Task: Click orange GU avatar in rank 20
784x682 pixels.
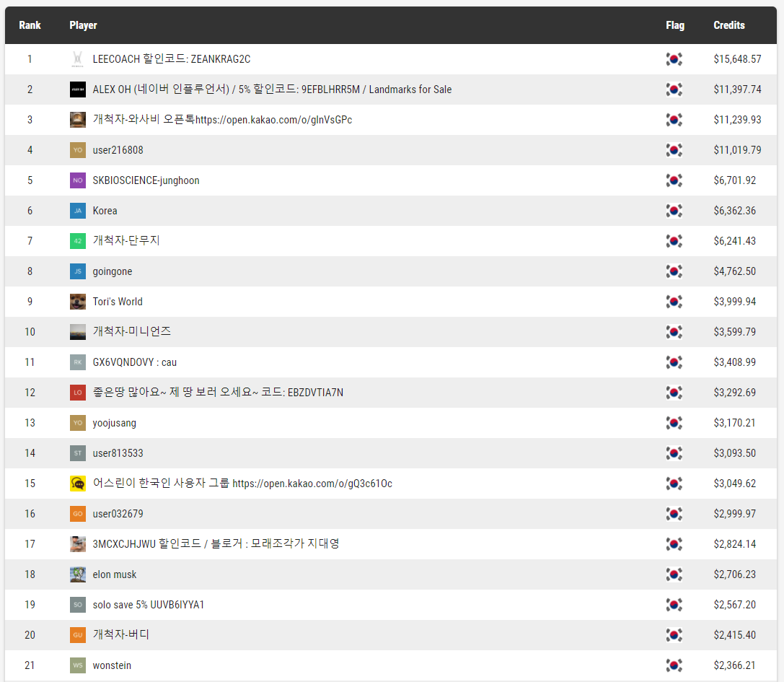Action: tap(77, 635)
